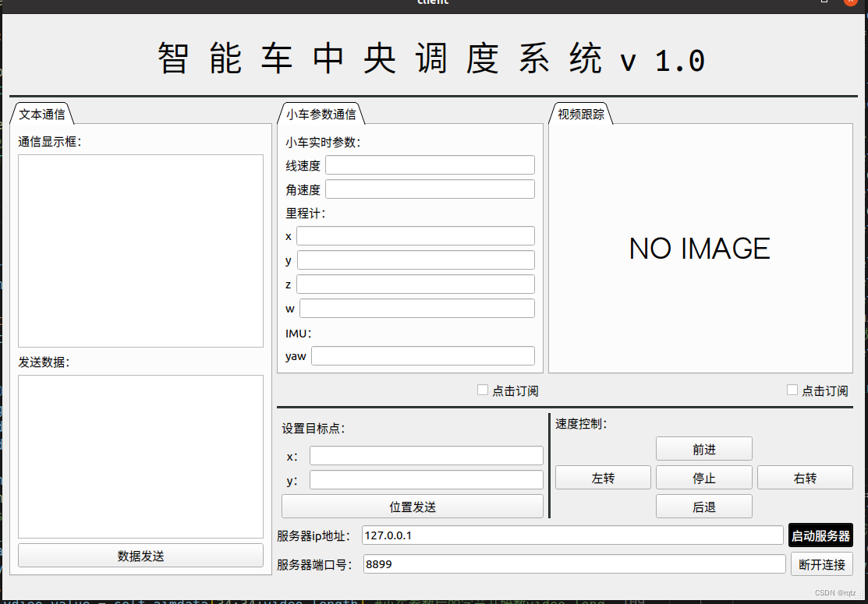868x604 pixels.
Task: Click inside the 发送数据 text area
Action: (140, 456)
